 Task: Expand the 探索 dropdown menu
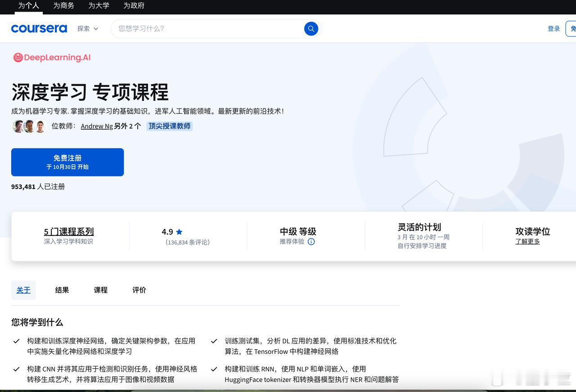pos(88,28)
